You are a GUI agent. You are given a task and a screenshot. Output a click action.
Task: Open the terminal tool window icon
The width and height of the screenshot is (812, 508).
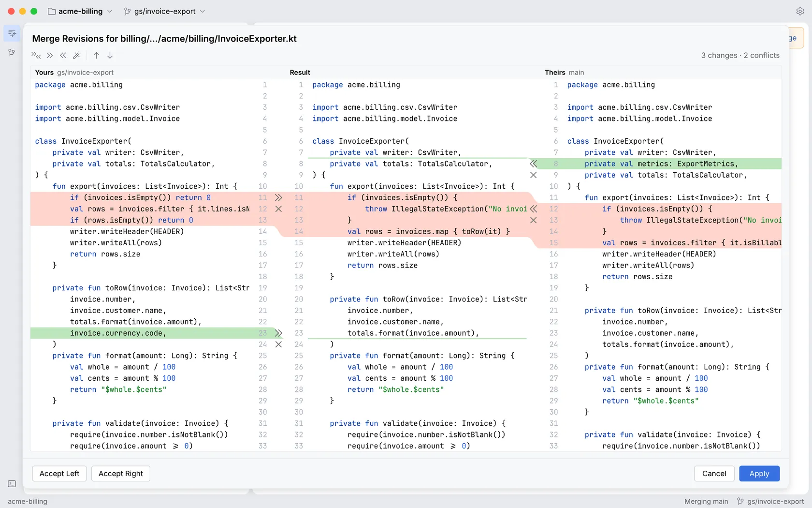coord(12,484)
